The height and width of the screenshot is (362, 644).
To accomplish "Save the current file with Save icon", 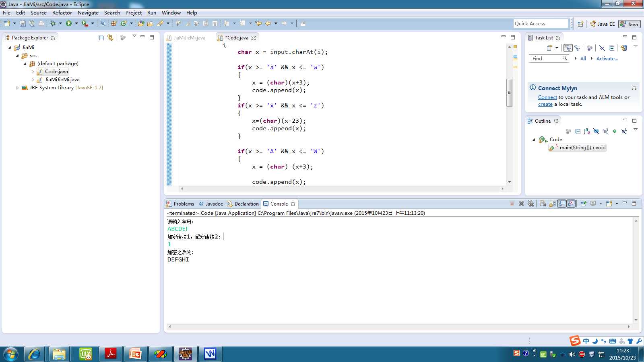I will [23, 24].
